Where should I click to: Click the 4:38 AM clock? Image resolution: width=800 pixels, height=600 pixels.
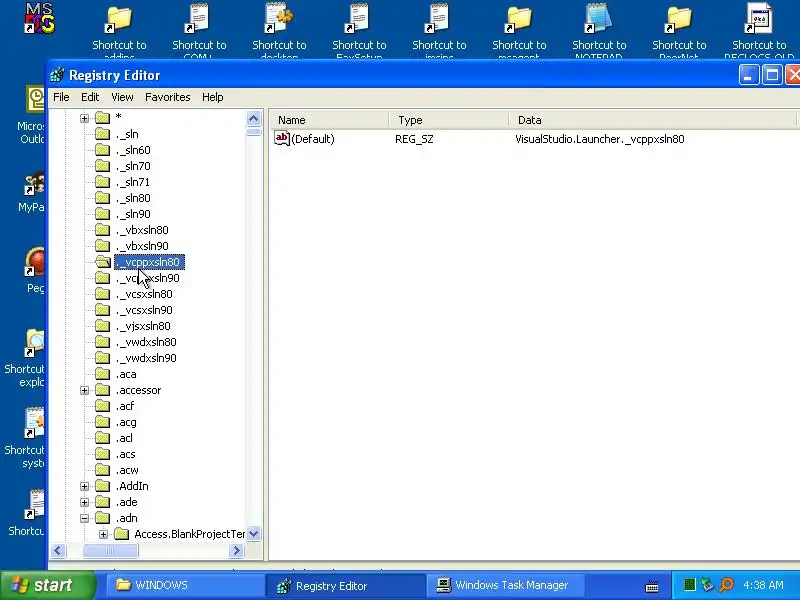click(x=763, y=585)
